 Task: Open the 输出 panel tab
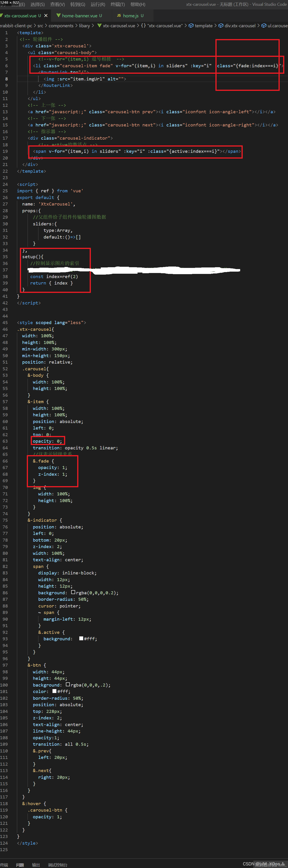36,865
